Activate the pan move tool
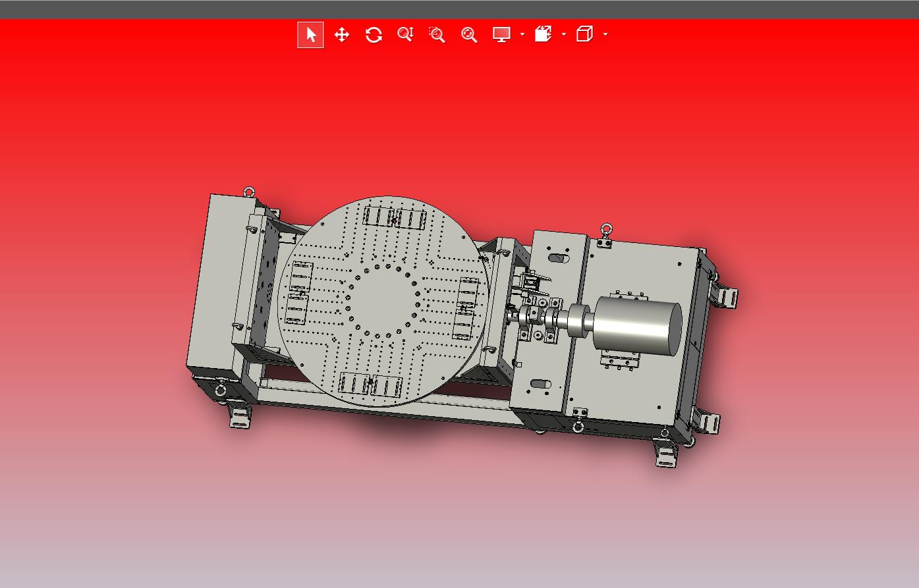This screenshot has width=919, height=588. pyautogui.click(x=342, y=35)
